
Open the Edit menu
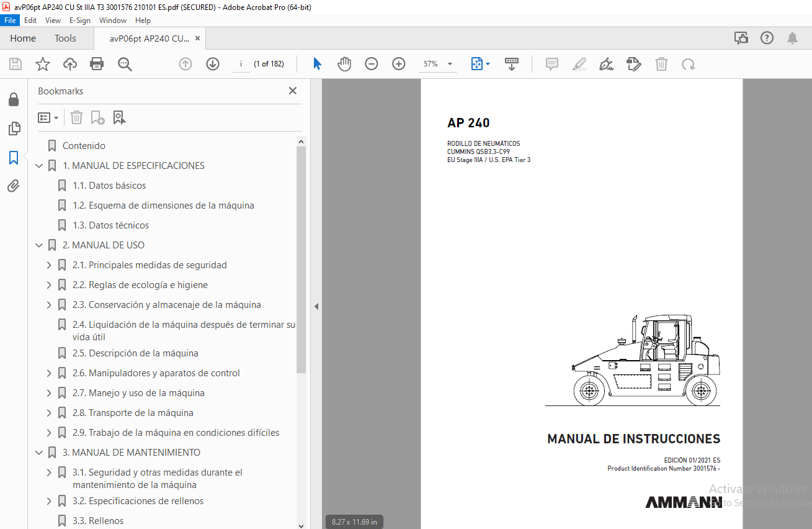pyautogui.click(x=30, y=20)
